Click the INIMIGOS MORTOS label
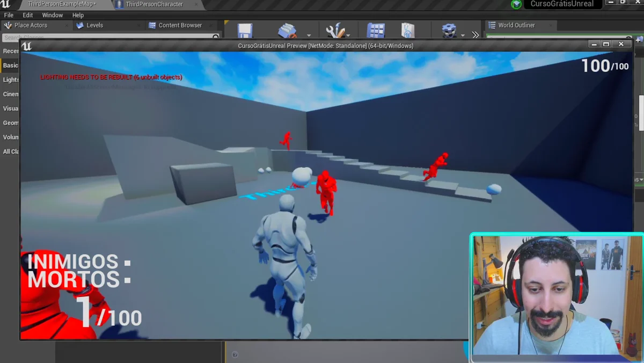 (x=79, y=271)
